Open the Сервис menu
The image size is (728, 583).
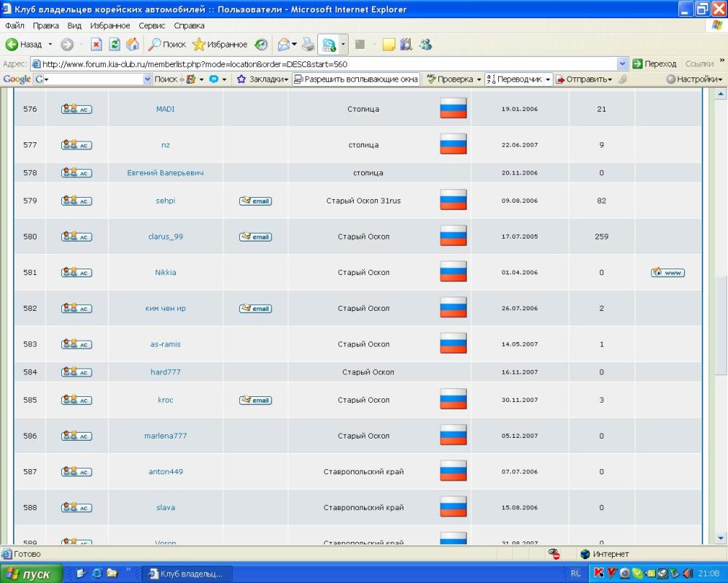point(153,26)
